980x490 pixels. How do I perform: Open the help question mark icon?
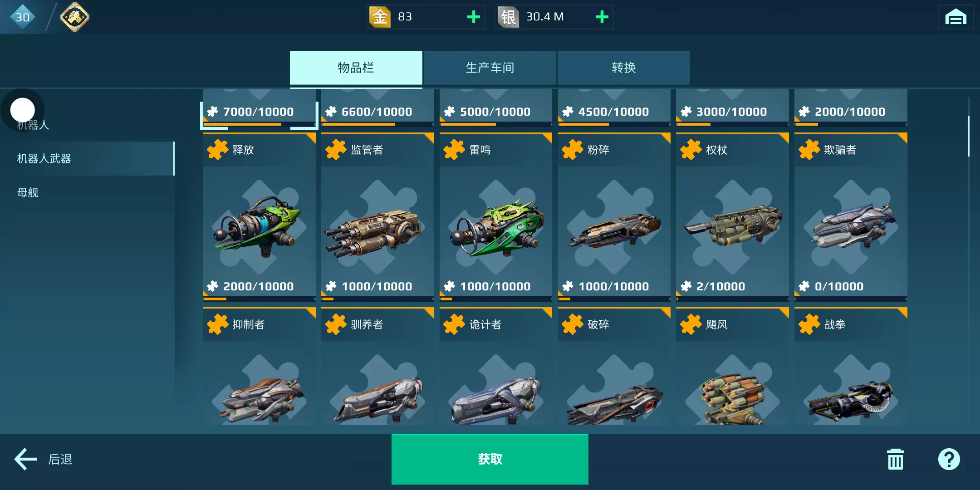pyautogui.click(x=949, y=459)
